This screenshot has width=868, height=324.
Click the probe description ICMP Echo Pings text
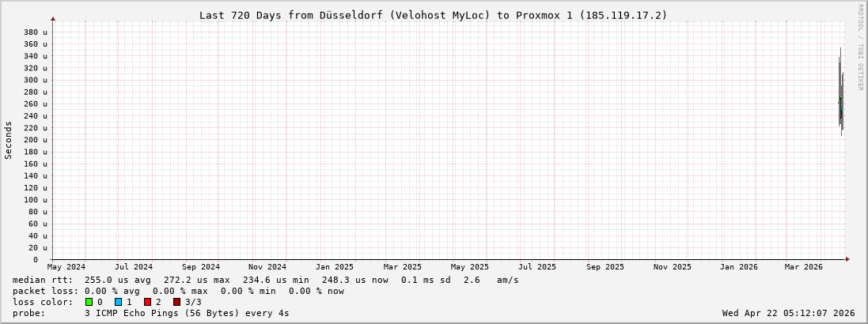coord(187,313)
